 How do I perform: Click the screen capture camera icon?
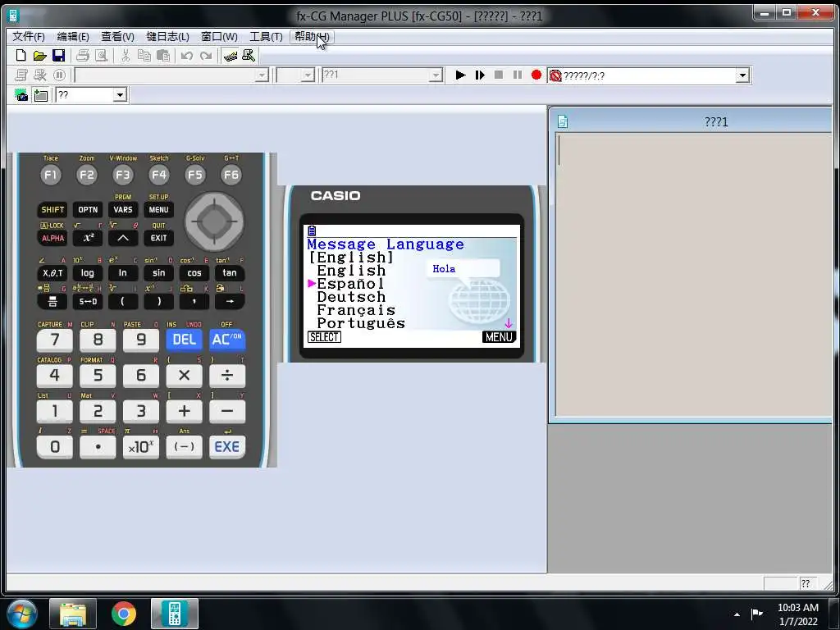pos(21,95)
